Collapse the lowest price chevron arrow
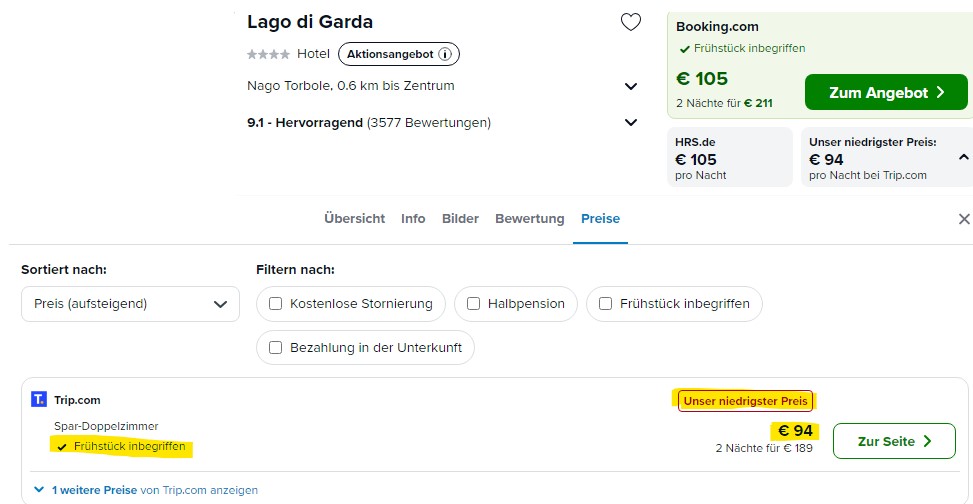Viewport: 973px width, 504px height. (x=963, y=158)
